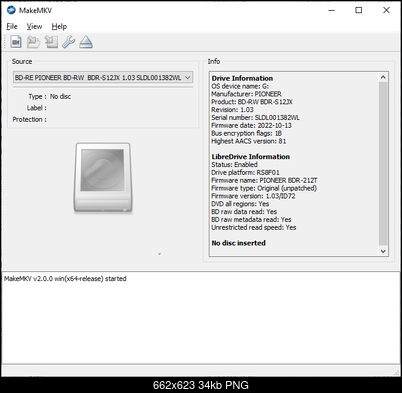The width and height of the screenshot is (402, 393).
Task: Click the 'DVD all regions: Yes' line
Action: tap(240, 204)
